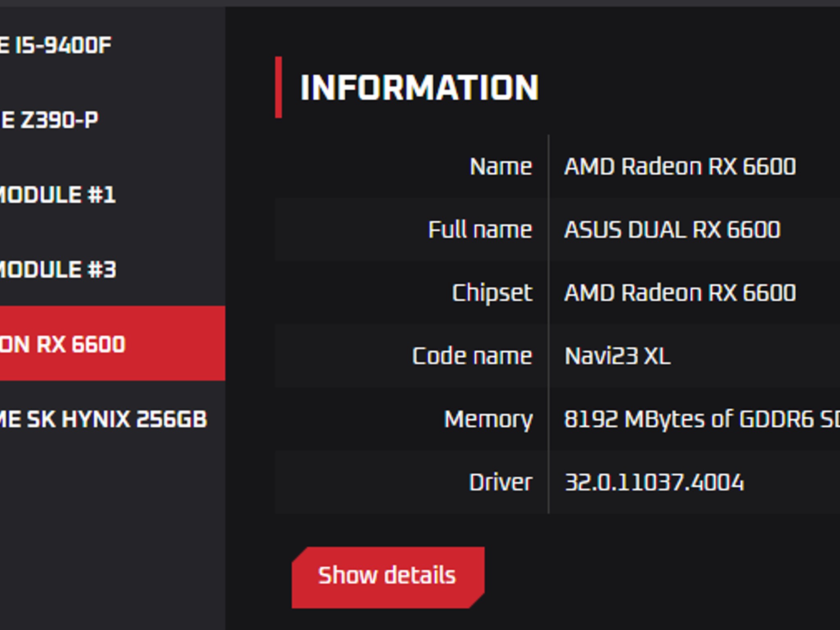Open the SK HYNIX 256GB drive entry
This screenshot has height=630, width=840.
(x=112, y=419)
